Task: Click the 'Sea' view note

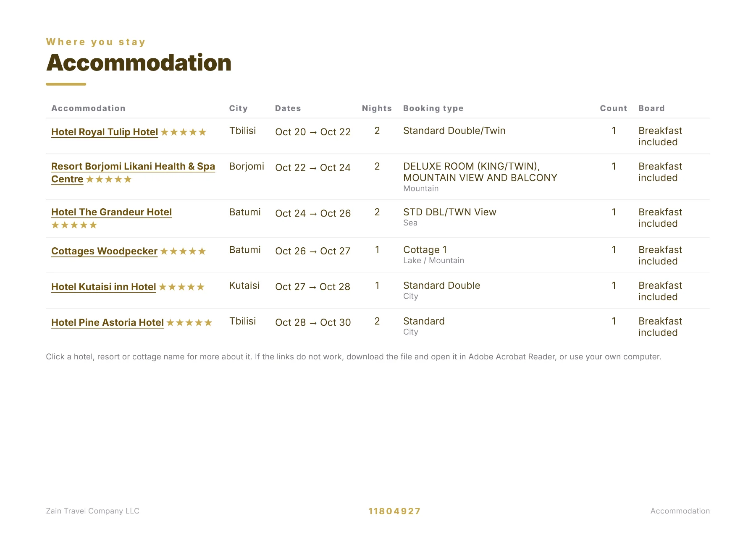Action: click(410, 223)
